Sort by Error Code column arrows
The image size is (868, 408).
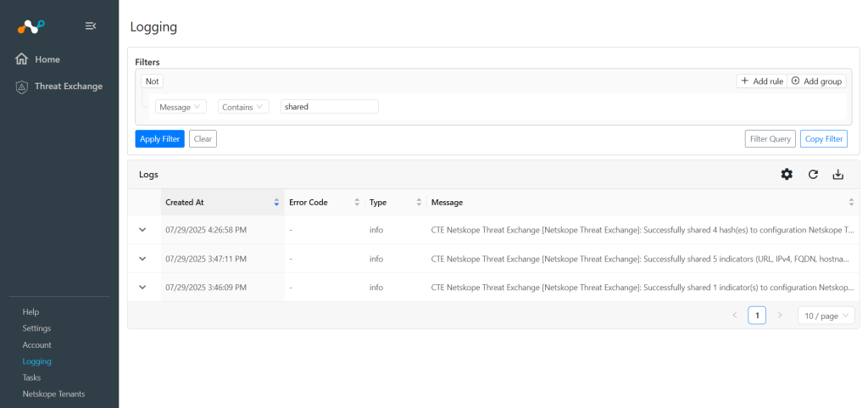pos(357,203)
